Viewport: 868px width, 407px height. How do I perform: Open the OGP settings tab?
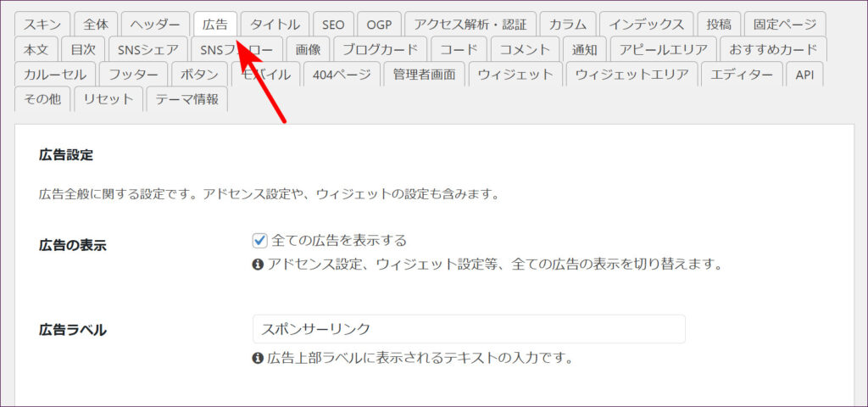coord(379,25)
